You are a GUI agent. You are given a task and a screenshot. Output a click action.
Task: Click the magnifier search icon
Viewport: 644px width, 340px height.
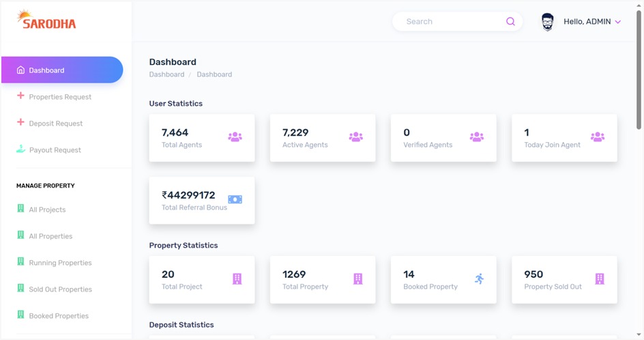click(510, 21)
